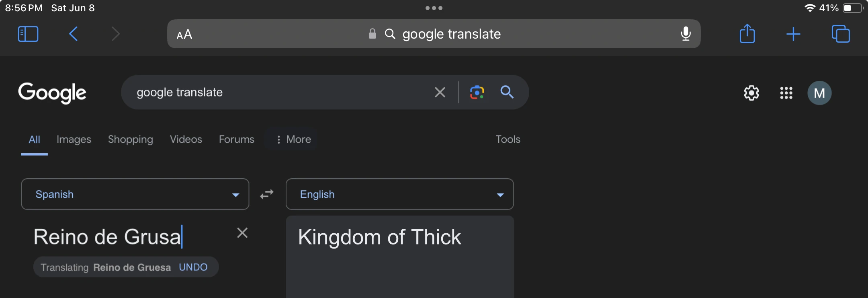The height and width of the screenshot is (298, 868).
Task: Open the Safari share sheet
Action: [x=747, y=34]
